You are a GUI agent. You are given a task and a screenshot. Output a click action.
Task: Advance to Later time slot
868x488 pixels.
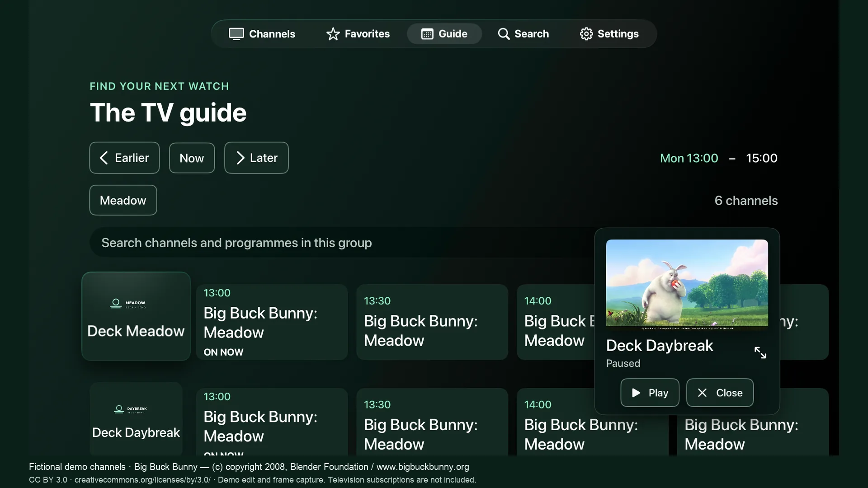[256, 158]
